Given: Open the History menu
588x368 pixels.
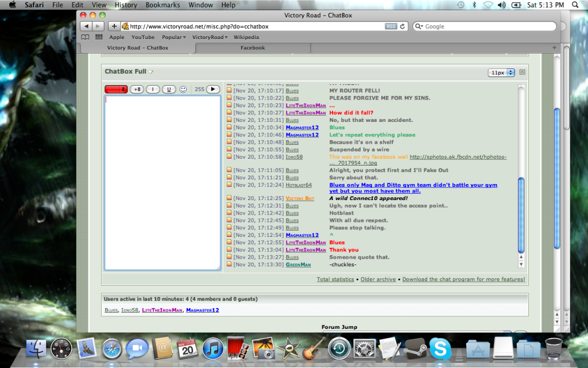Looking at the screenshot, I should coord(125,5).
